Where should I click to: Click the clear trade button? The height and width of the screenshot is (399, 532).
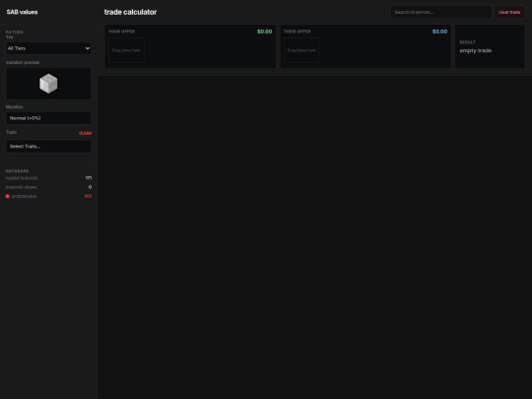(509, 12)
